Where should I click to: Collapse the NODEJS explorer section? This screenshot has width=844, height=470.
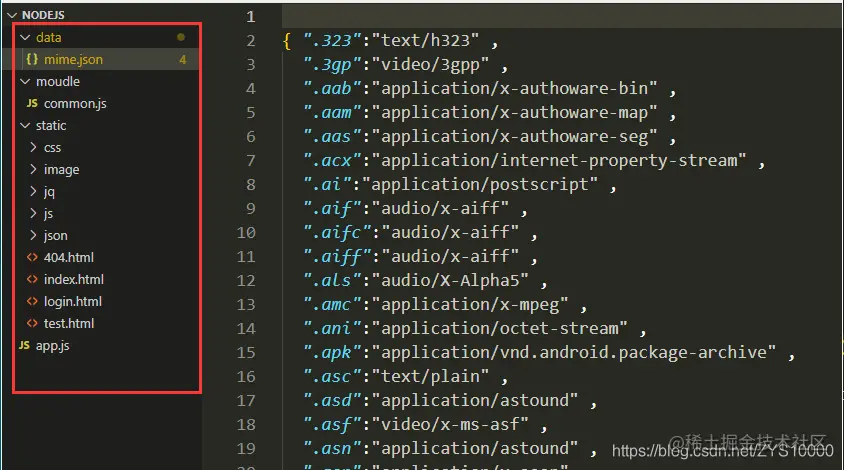click(12, 15)
